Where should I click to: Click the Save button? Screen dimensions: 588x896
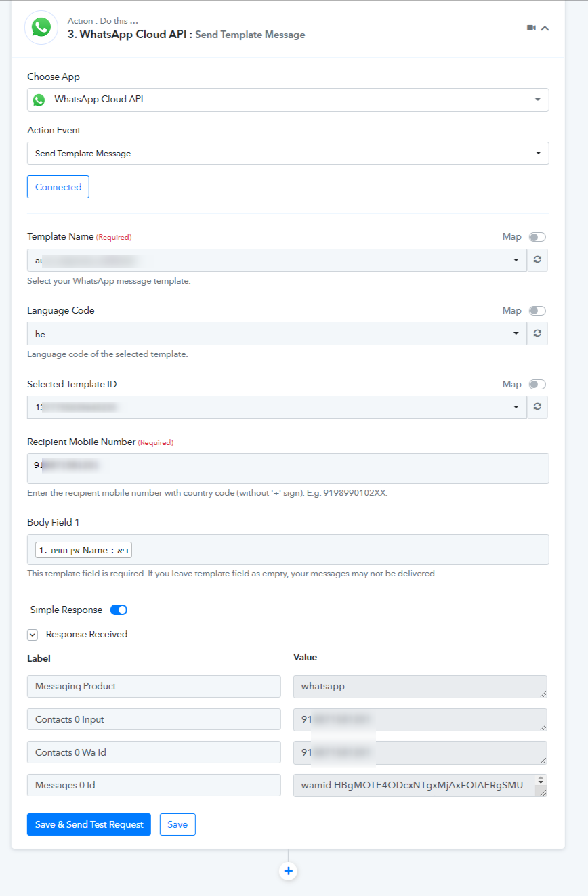tap(177, 824)
